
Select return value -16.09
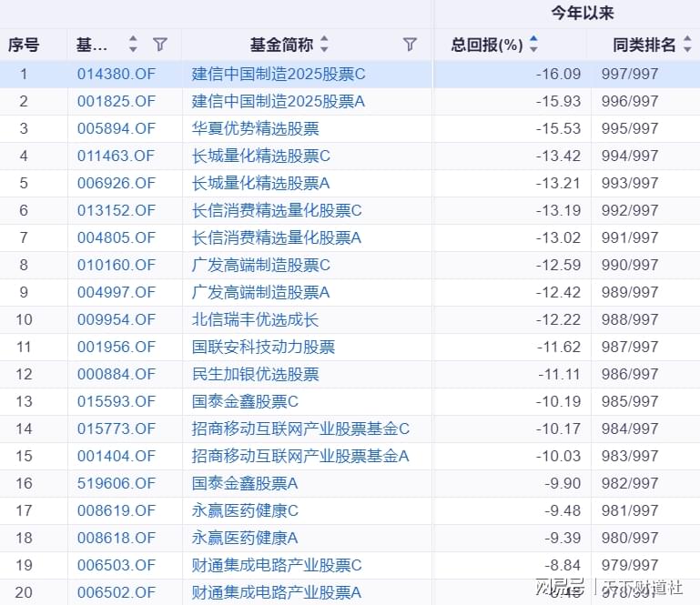point(559,74)
